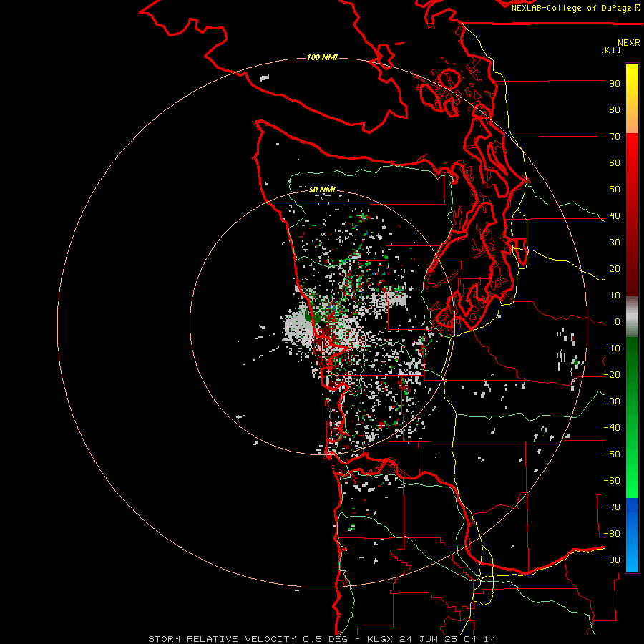Click the 80 knot legend value
The height and width of the screenshot is (644, 644).
(615, 109)
